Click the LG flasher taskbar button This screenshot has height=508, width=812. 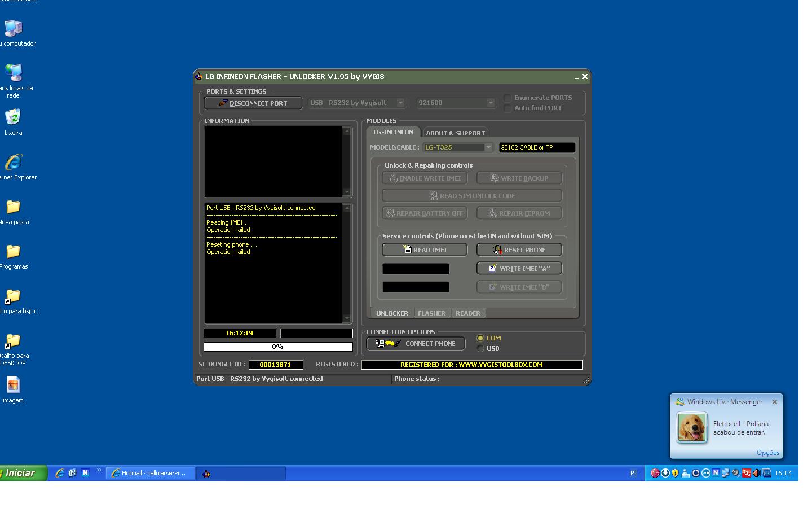pyautogui.click(x=241, y=474)
